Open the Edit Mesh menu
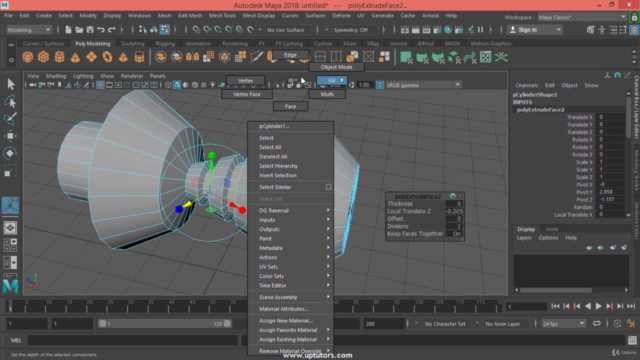Screen dimensions: 640x360 point(190,16)
